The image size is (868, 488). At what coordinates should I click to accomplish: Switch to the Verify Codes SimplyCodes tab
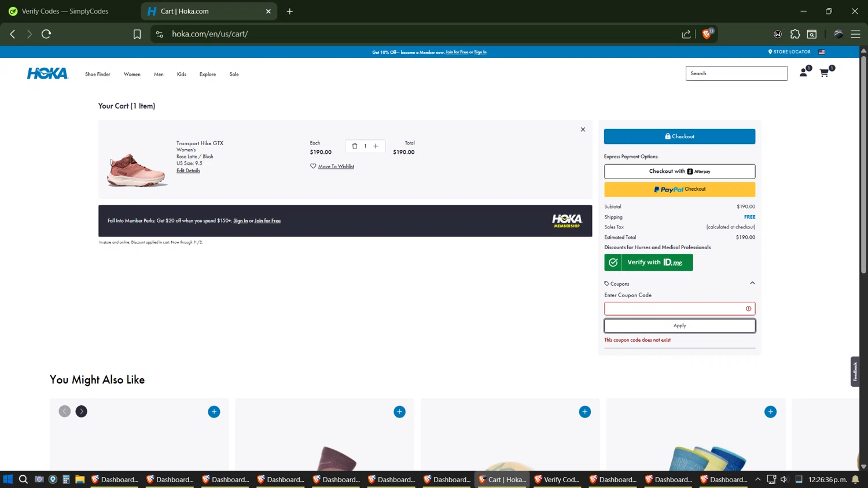(x=65, y=11)
